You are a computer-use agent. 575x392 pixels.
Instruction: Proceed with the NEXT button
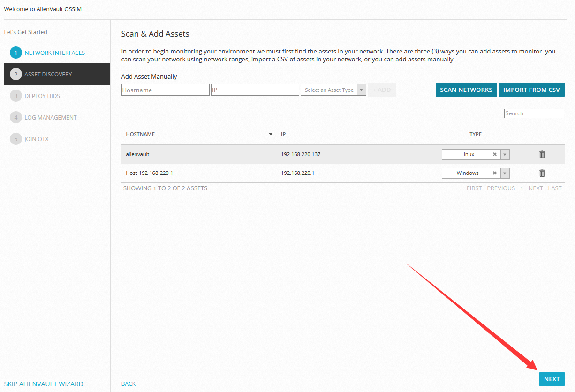click(552, 379)
